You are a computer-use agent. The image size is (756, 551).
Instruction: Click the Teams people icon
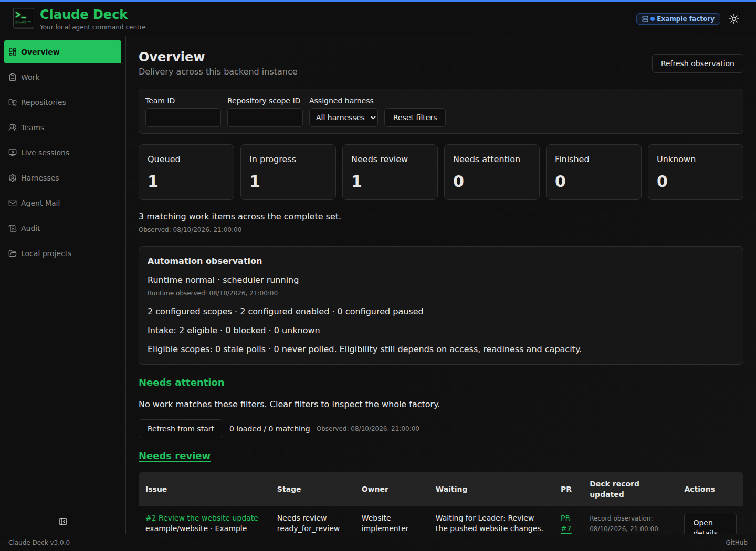point(13,128)
